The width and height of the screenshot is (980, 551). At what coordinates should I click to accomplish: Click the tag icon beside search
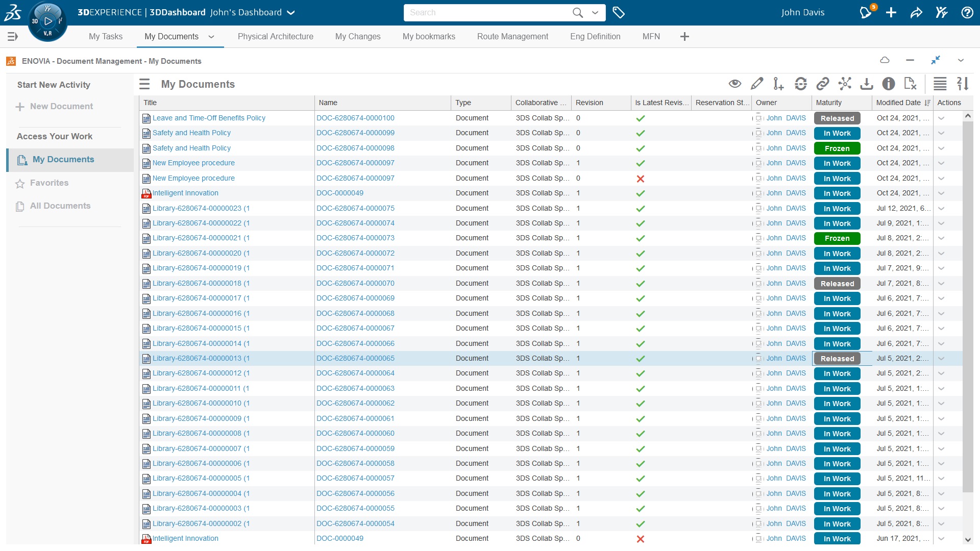619,13
